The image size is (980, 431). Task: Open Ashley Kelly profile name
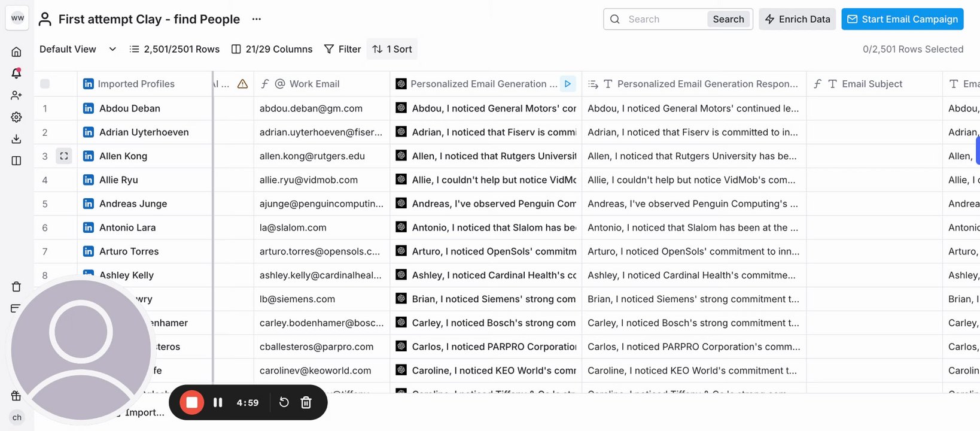(126, 275)
